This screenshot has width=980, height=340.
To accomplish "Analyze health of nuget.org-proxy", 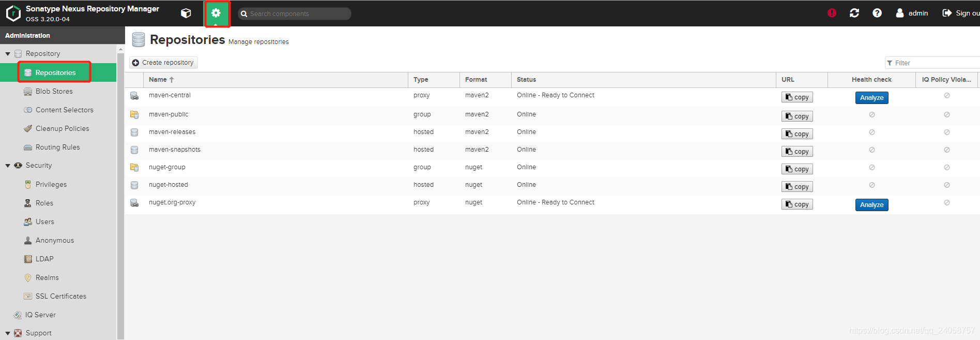I will [871, 205].
